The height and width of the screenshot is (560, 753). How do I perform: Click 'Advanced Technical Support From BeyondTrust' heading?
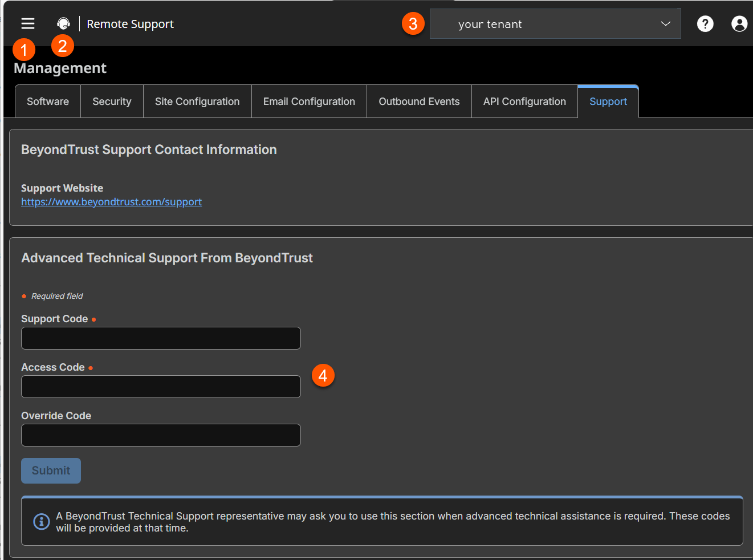pos(167,258)
